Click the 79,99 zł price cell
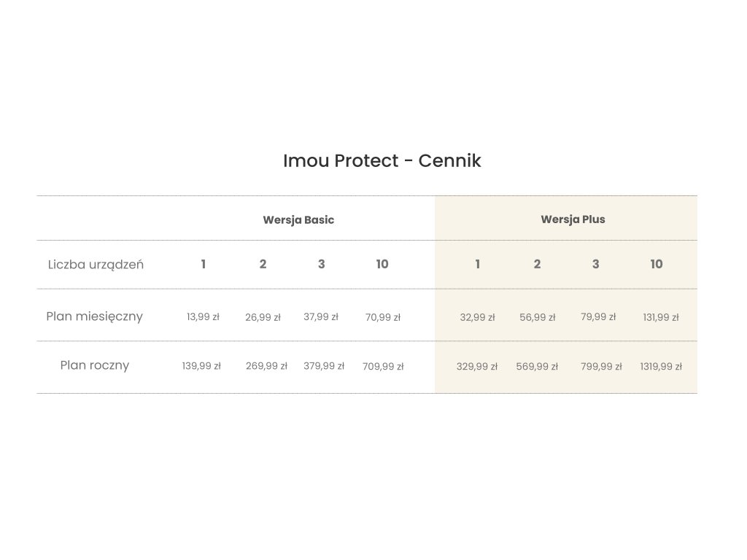Image resolution: width=747 pixels, height=560 pixels. pos(598,317)
